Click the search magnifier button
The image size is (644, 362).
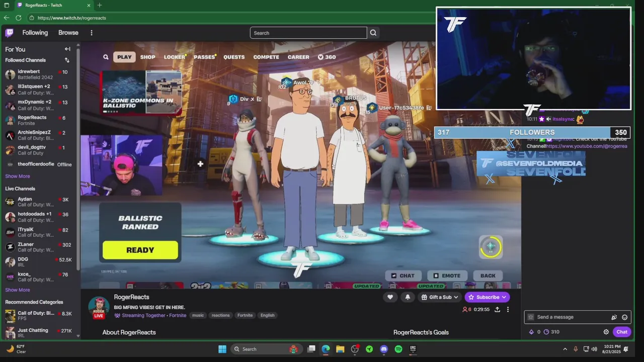pos(373,33)
